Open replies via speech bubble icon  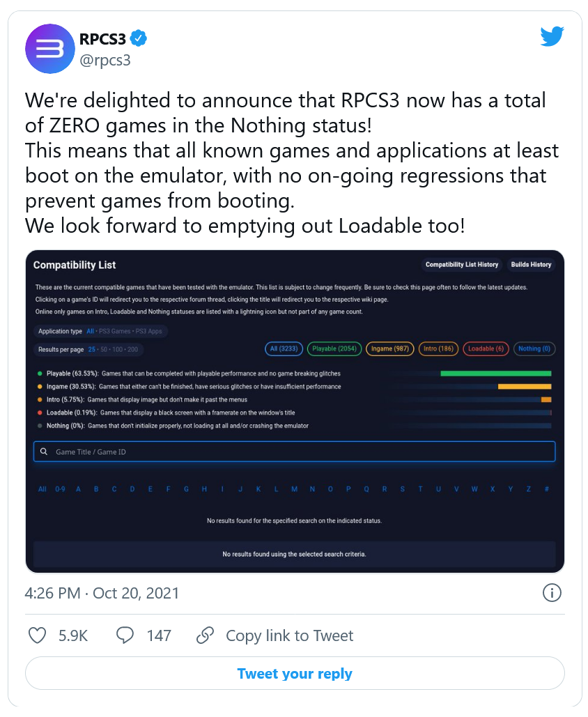click(125, 635)
